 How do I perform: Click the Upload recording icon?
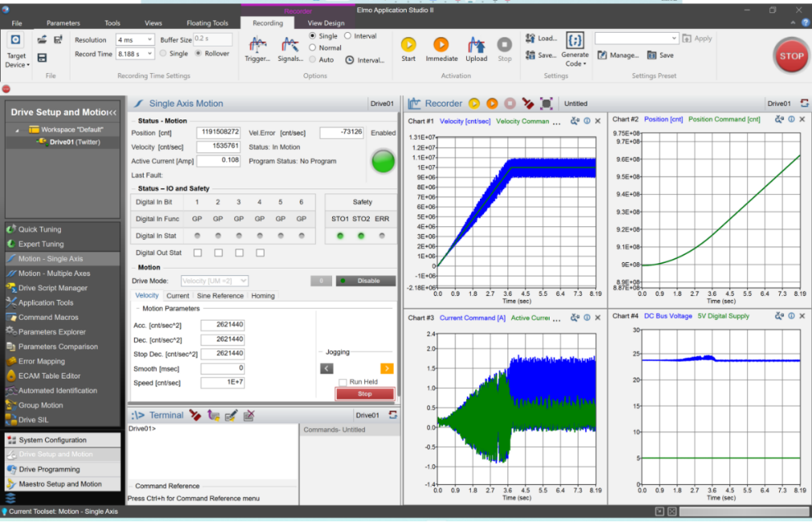476,49
